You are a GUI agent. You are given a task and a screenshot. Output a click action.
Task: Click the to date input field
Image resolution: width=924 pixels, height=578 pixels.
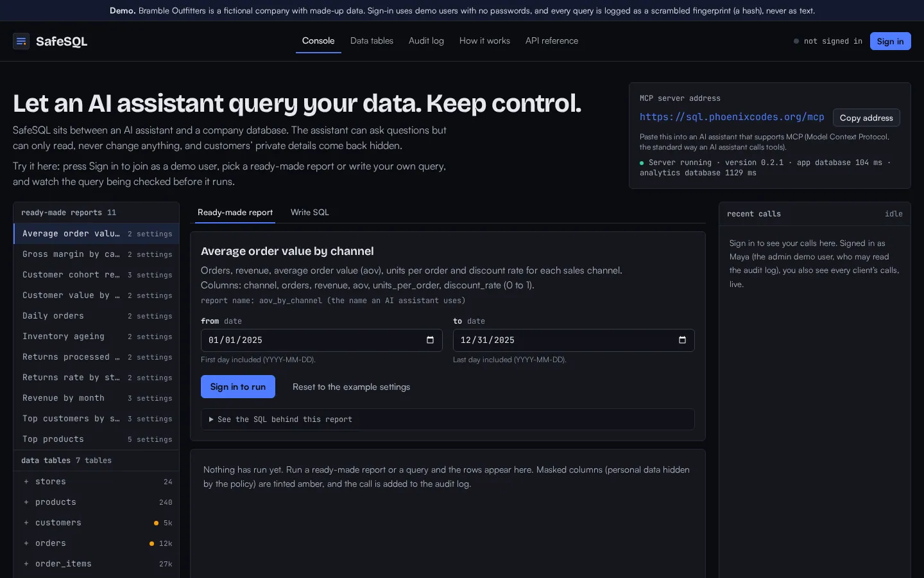tap(574, 340)
